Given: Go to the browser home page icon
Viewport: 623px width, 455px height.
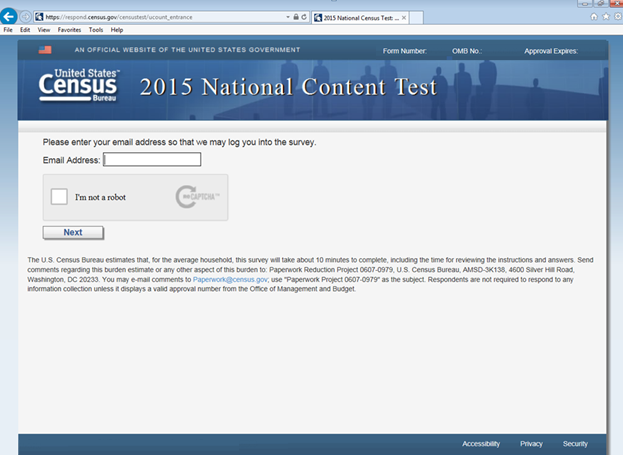Looking at the screenshot, I should pyautogui.click(x=594, y=17).
